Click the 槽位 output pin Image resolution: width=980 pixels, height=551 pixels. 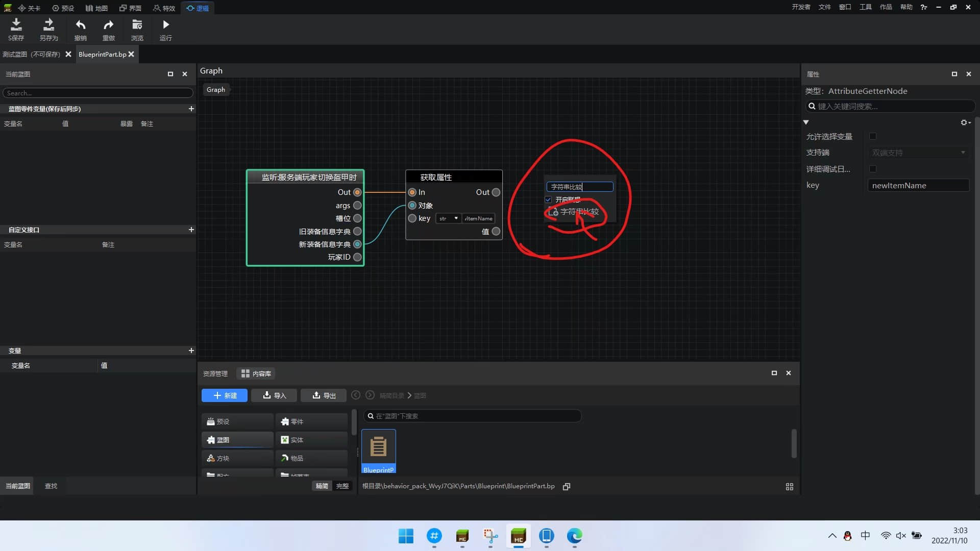click(x=357, y=218)
